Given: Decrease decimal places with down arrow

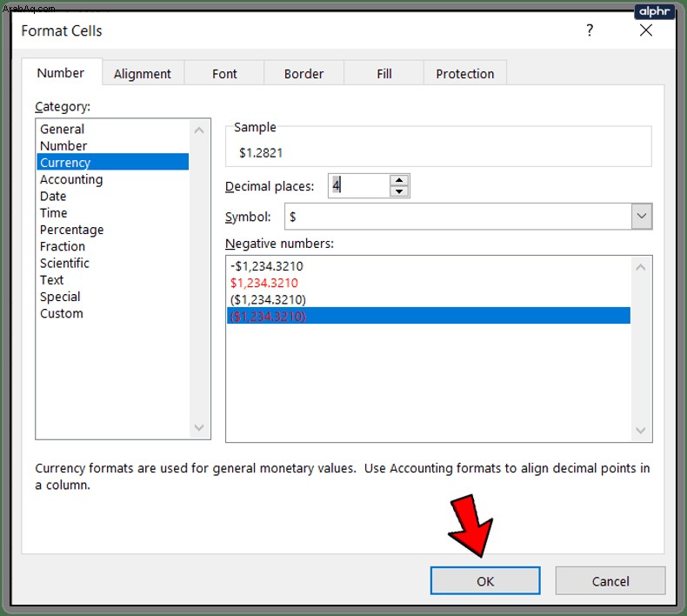Looking at the screenshot, I should tap(399, 191).
